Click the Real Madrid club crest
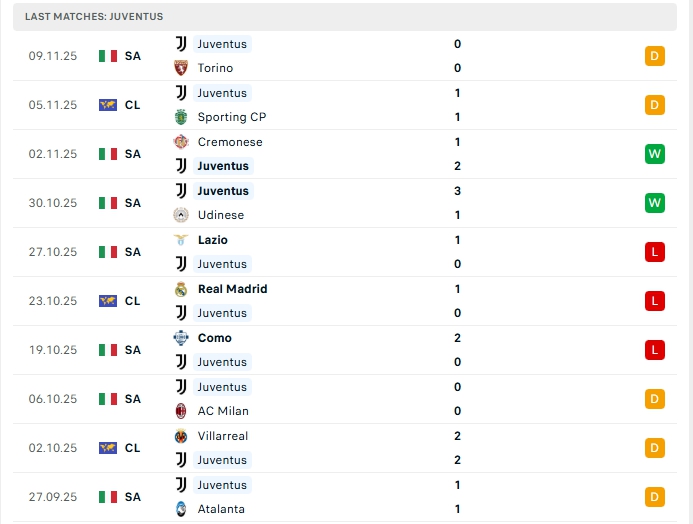The image size is (693, 524). coord(181,289)
